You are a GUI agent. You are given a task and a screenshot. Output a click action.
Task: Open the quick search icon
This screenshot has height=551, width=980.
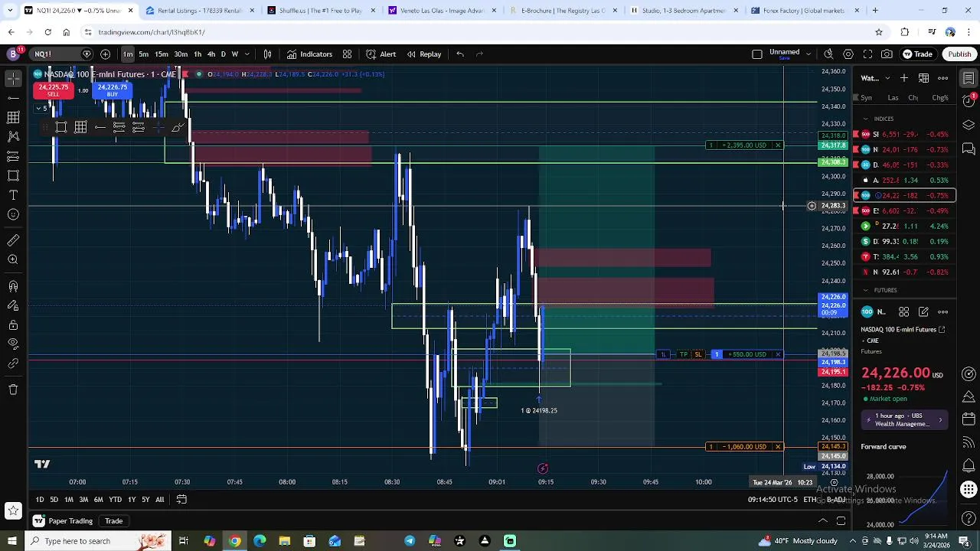(x=828, y=54)
